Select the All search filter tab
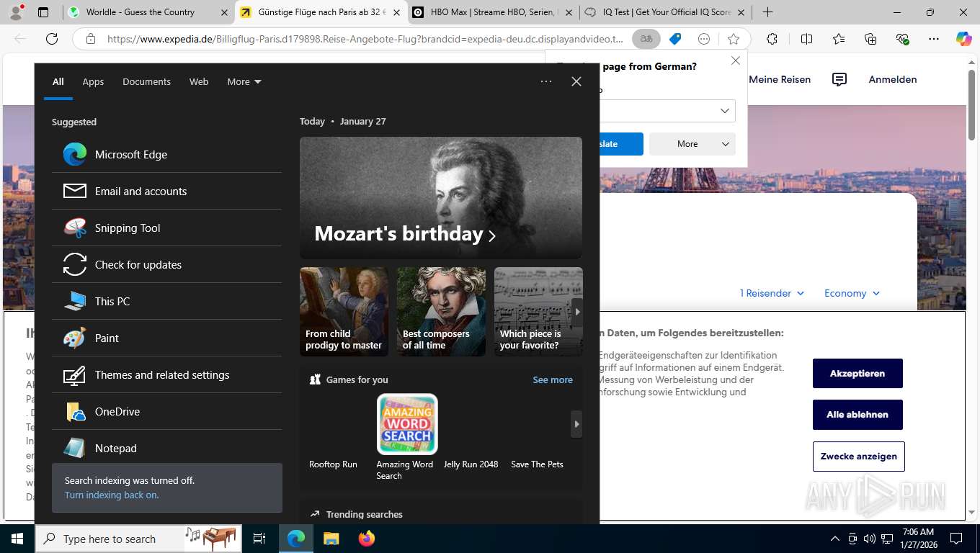980x553 pixels. tap(58, 81)
